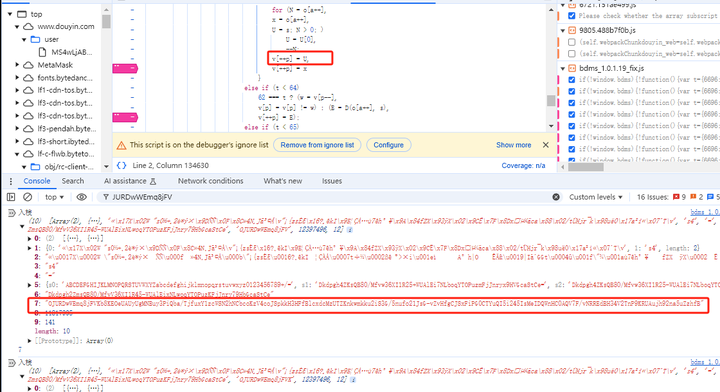Toggle the console sidebar panel icon
Image resolution: width=720 pixels, height=392 pixels.
(11, 197)
